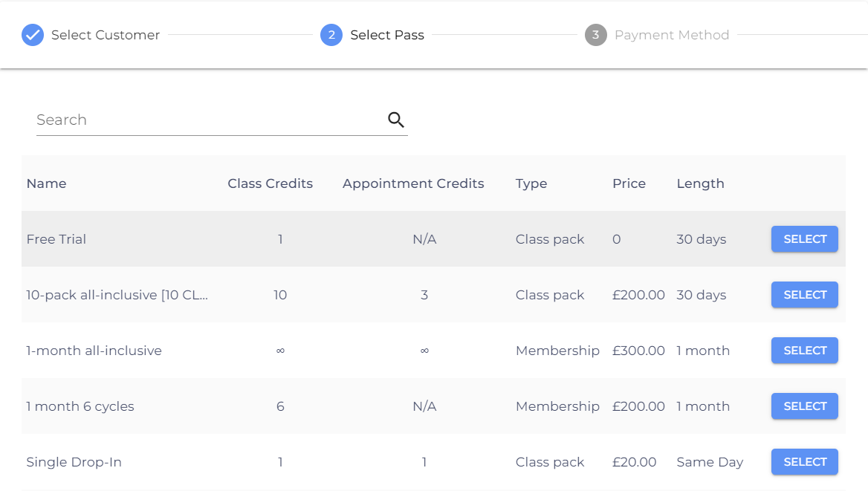The width and height of the screenshot is (868, 491).
Task: Click the Appointment Credits column header
Action: [413, 183]
